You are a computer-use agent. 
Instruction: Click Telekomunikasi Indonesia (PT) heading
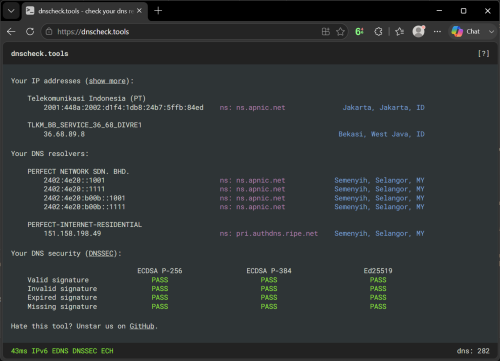87,99
